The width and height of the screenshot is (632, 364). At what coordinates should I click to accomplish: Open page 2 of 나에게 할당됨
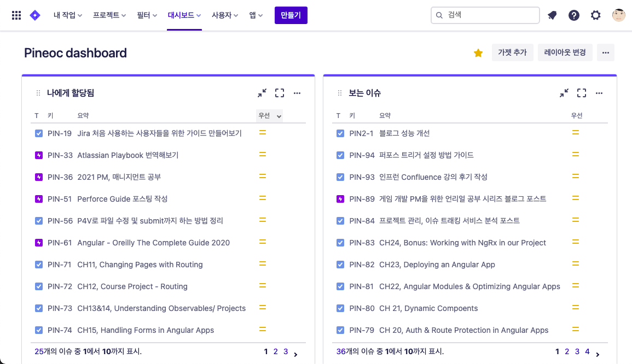tap(276, 351)
